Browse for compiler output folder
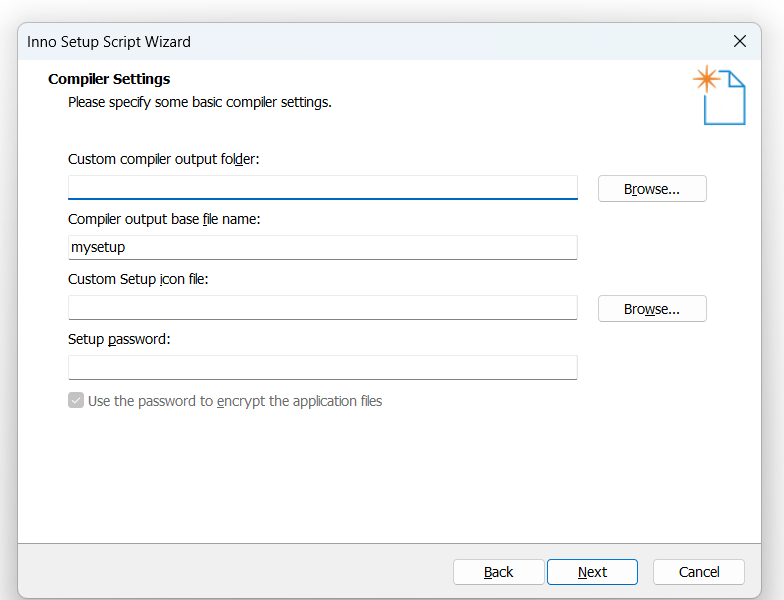 point(652,189)
